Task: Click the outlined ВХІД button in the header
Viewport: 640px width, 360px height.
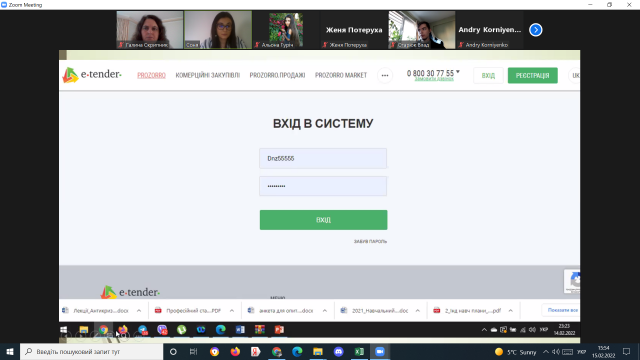Action: click(488, 76)
